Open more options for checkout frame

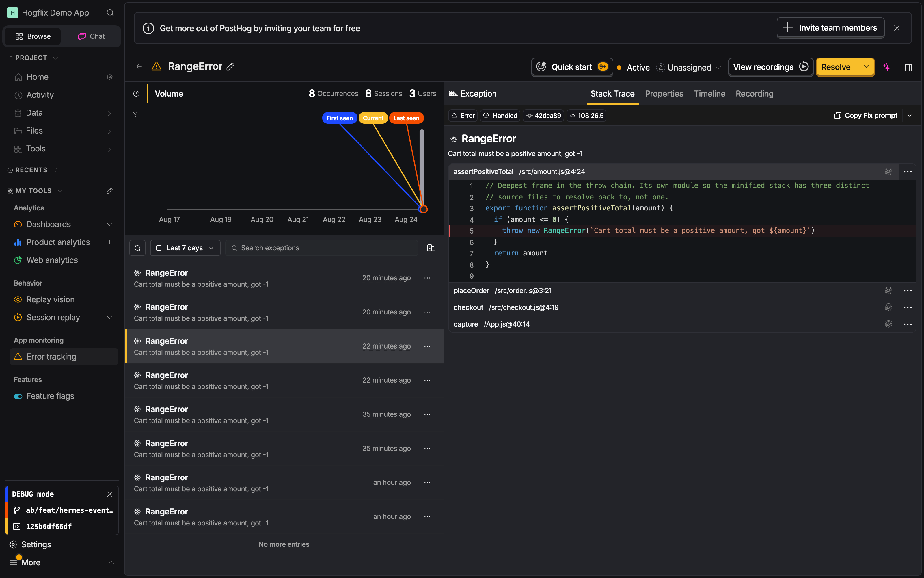point(908,307)
